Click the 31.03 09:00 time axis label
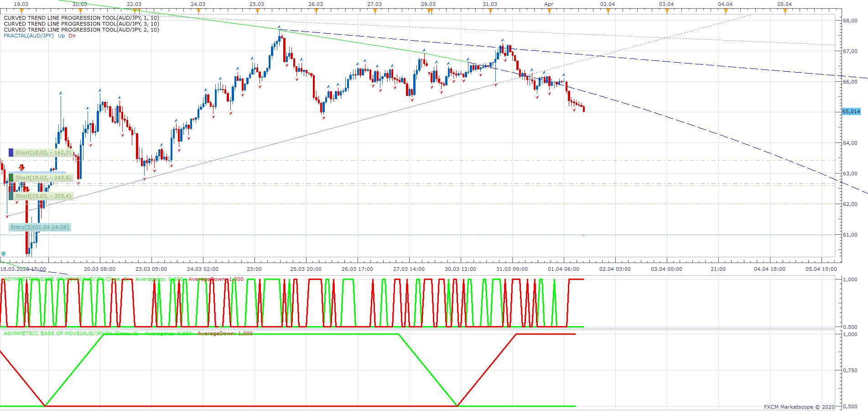868x411 pixels. (512, 269)
